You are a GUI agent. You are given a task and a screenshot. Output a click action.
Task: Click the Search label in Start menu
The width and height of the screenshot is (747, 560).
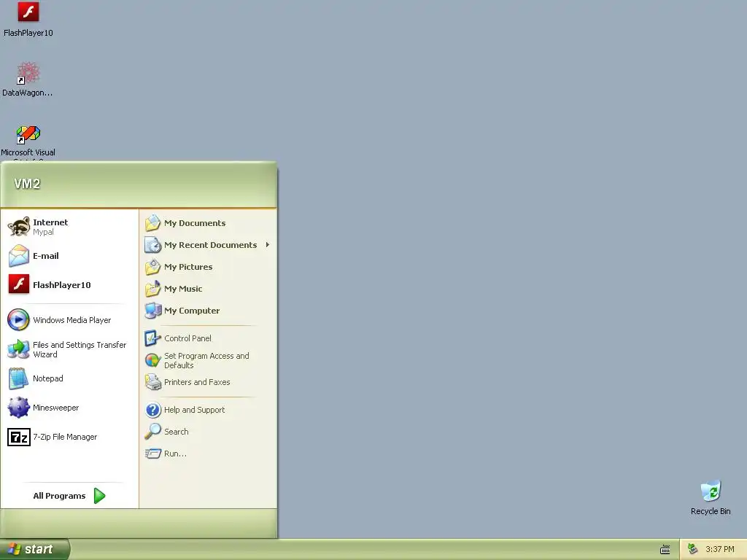[x=177, y=432]
